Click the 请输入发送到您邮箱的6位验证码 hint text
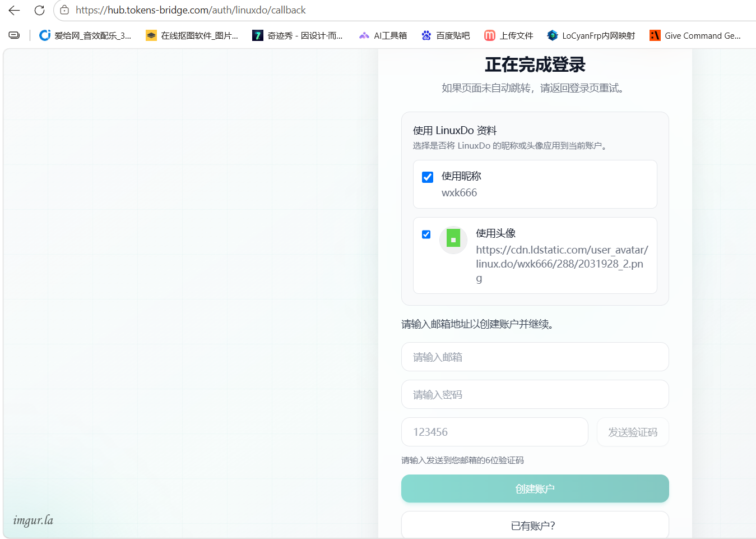756x539 pixels. coord(462,460)
